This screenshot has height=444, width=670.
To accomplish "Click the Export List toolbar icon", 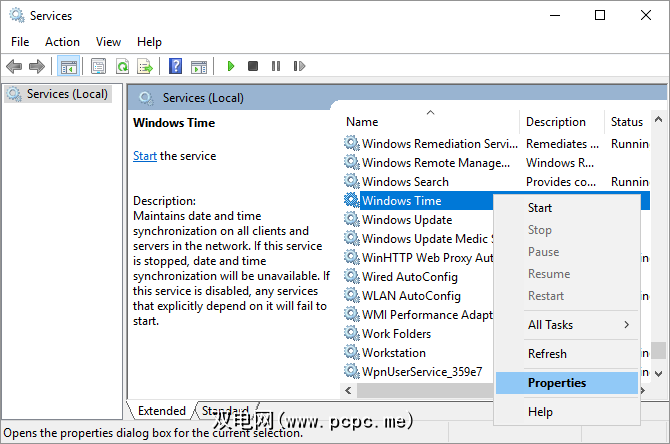I will [x=144, y=66].
